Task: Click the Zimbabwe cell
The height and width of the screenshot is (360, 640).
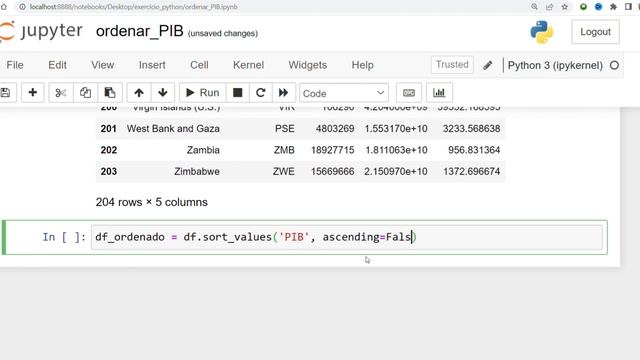Action: coord(197,171)
